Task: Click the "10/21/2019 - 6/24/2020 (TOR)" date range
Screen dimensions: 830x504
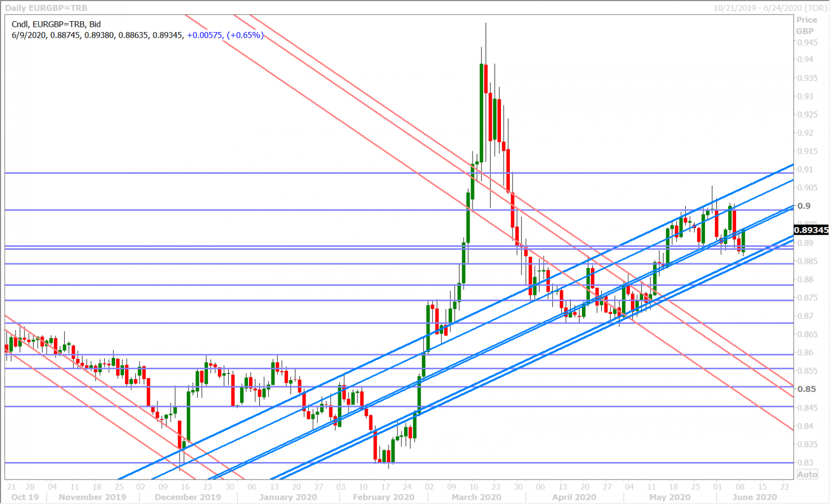Action: click(x=770, y=8)
